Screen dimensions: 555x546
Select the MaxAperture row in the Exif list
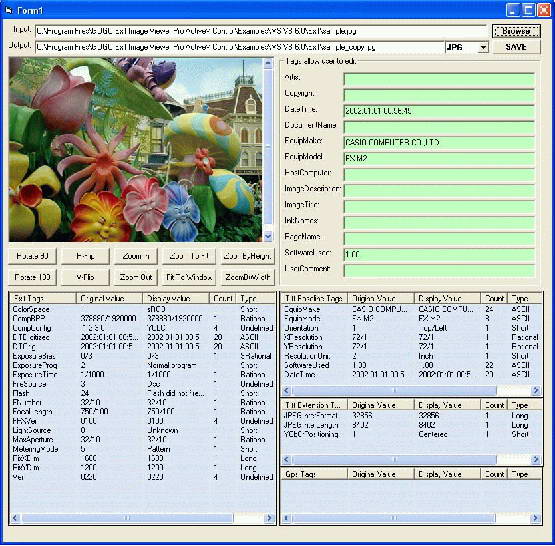coord(142,439)
